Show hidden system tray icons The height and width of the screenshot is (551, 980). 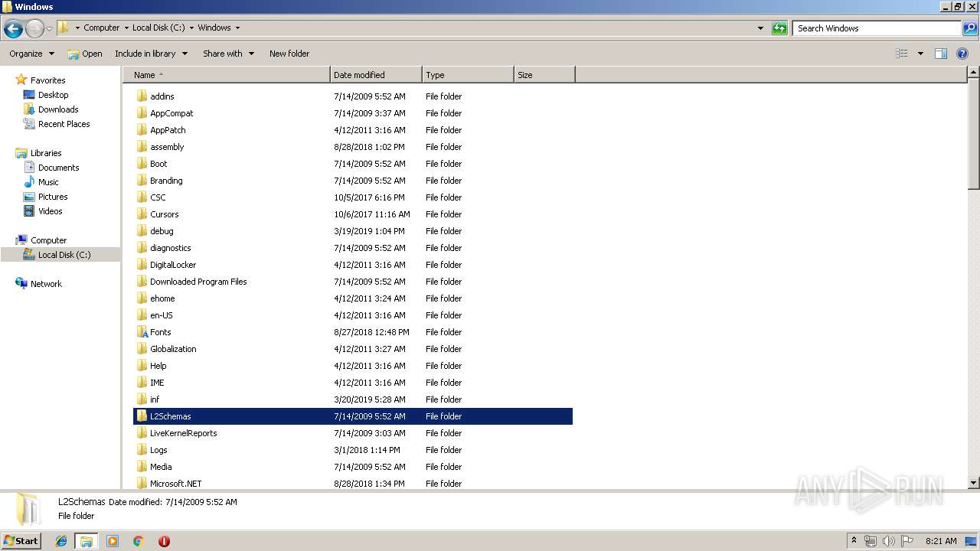point(854,541)
